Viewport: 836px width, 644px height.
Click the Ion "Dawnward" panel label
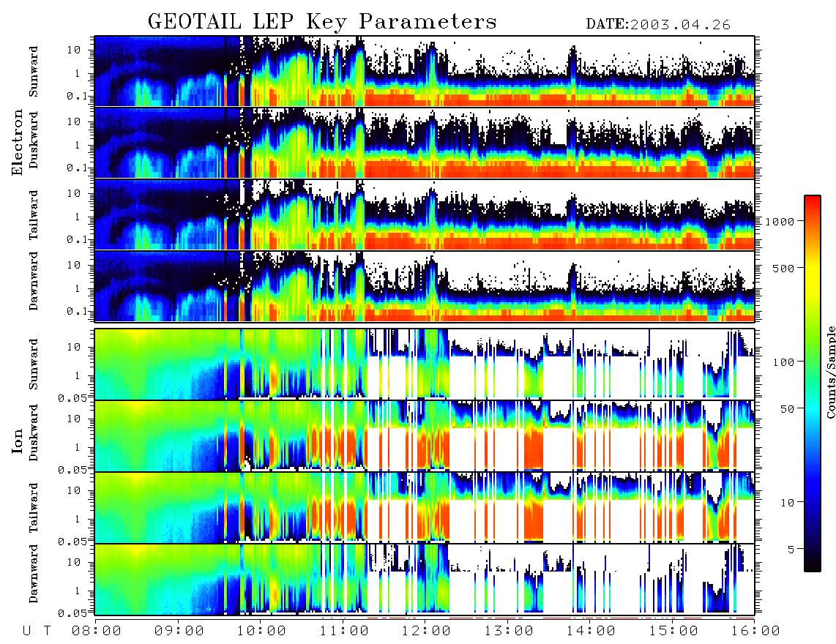pos(34,574)
